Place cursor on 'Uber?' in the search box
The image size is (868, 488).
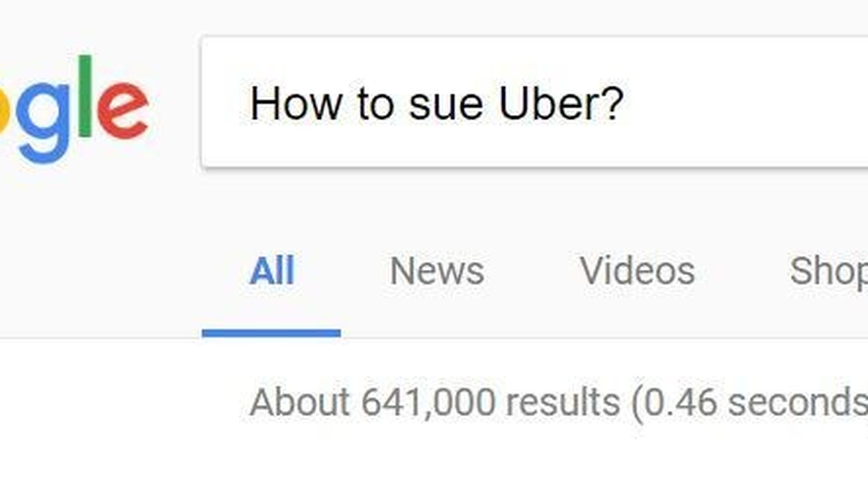tap(561, 104)
